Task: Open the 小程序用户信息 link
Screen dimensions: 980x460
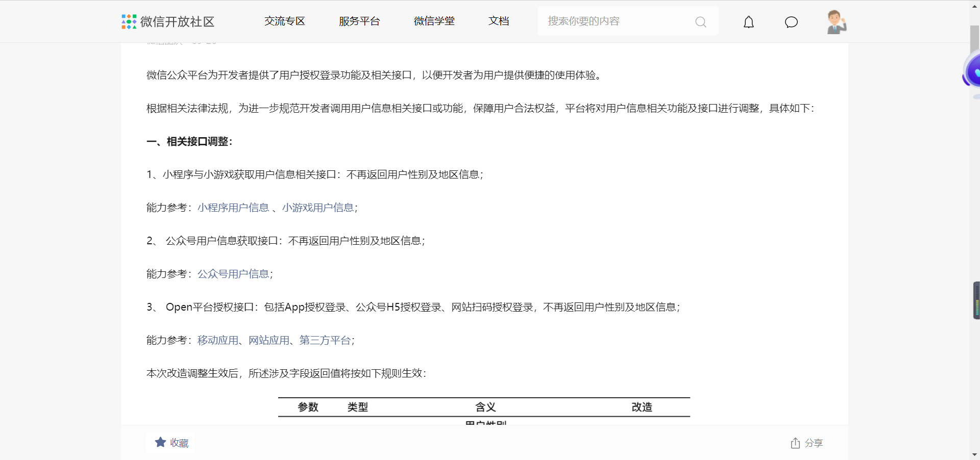Action: [x=233, y=208]
